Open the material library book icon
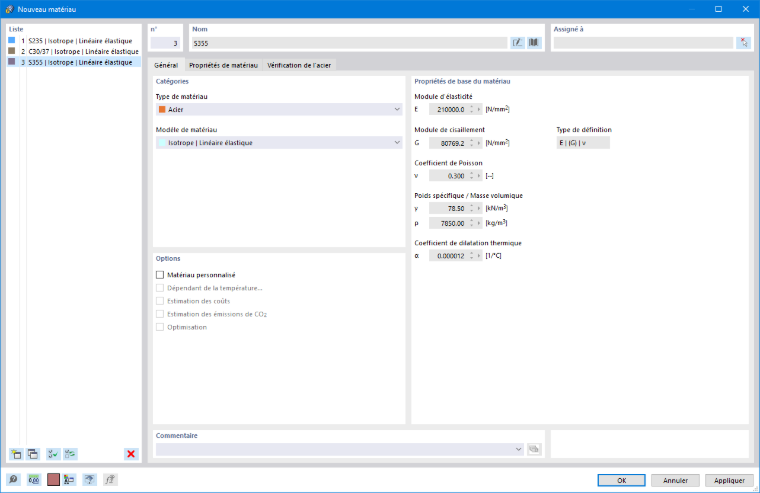This screenshot has width=760, height=493. click(x=534, y=43)
